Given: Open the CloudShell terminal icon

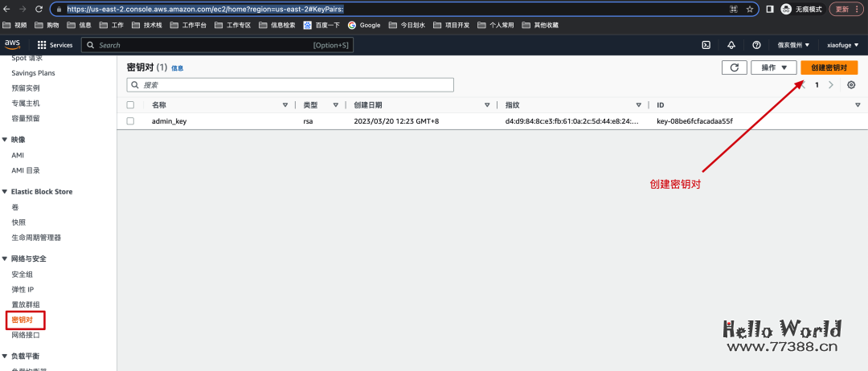Looking at the screenshot, I should [706, 45].
